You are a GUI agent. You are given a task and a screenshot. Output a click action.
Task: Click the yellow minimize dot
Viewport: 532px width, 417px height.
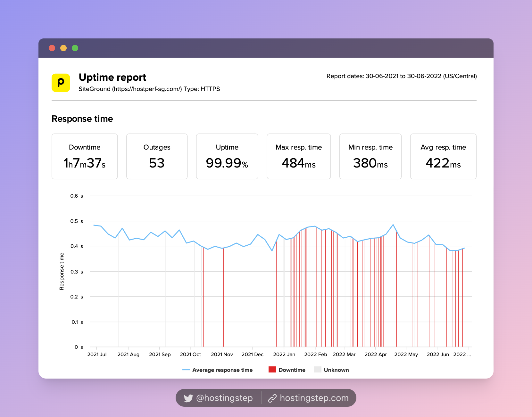63,48
